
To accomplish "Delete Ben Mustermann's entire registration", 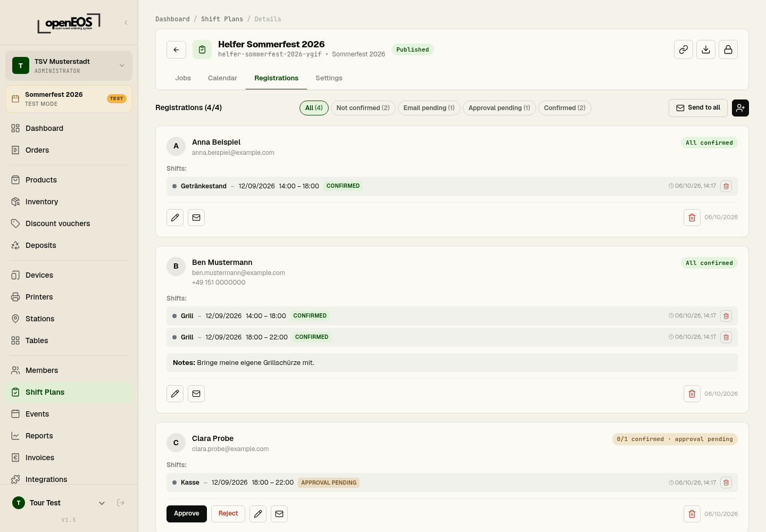I will click(x=692, y=394).
